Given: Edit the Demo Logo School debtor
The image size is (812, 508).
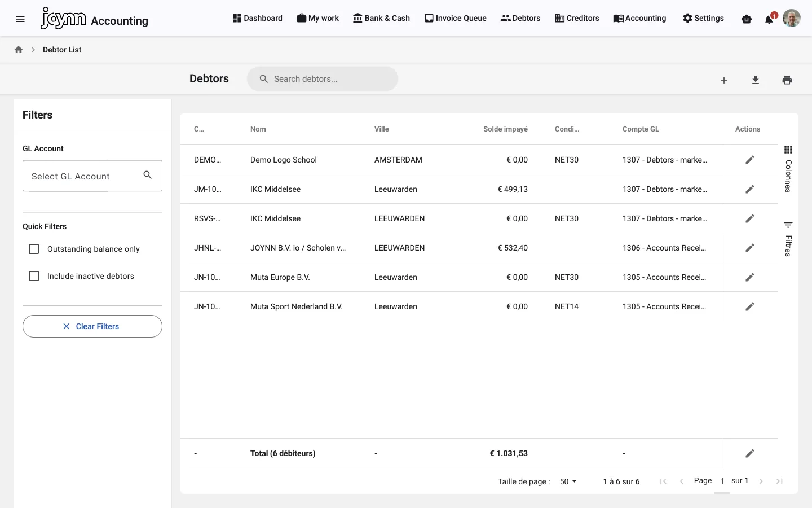Looking at the screenshot, I should point(750,160).
